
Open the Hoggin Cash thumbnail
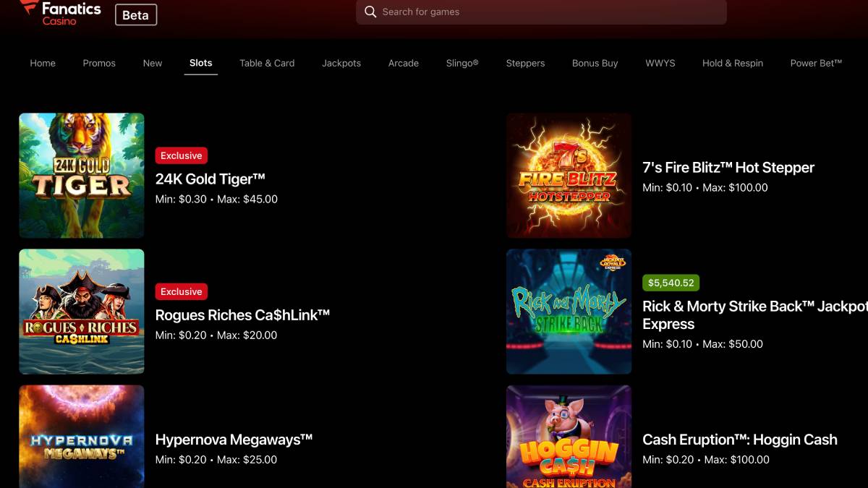tap(569, 436)
